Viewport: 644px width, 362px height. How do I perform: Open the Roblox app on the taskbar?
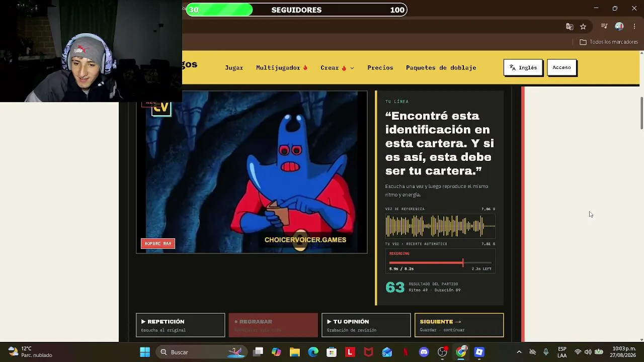479,352
